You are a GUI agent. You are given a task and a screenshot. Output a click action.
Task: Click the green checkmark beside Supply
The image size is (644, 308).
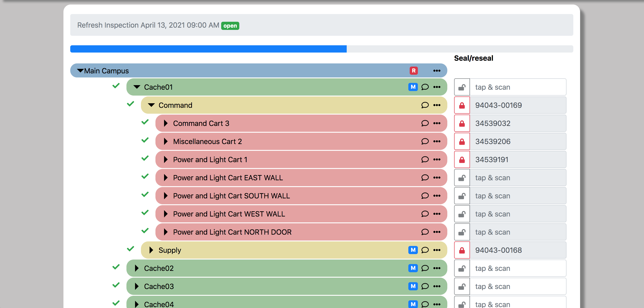(x=131, y=249)
